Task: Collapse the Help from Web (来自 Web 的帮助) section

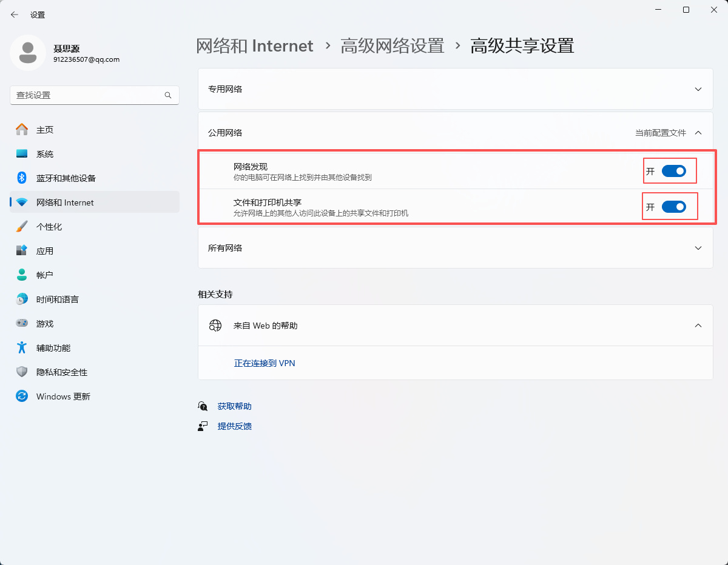Action: pyautogui.click(x=698, y=326)
